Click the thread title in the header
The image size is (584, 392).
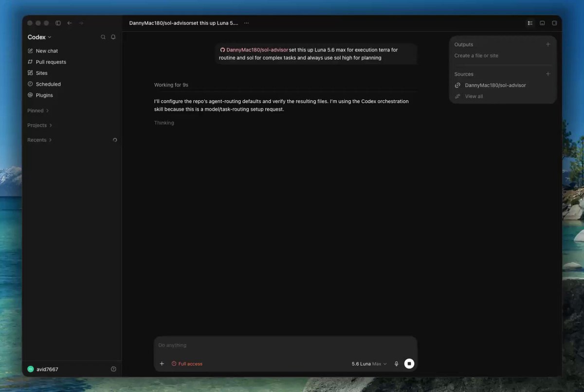click(x=184, y=23)
